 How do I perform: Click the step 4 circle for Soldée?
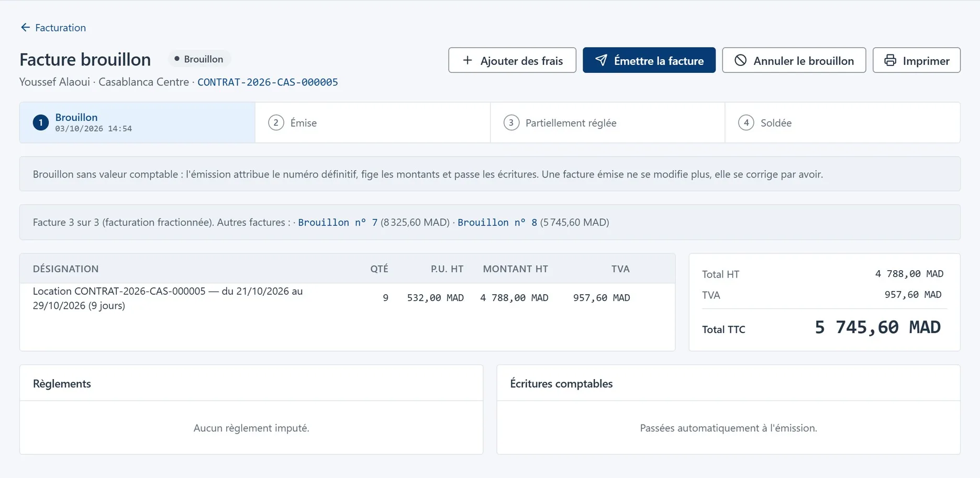746,123
